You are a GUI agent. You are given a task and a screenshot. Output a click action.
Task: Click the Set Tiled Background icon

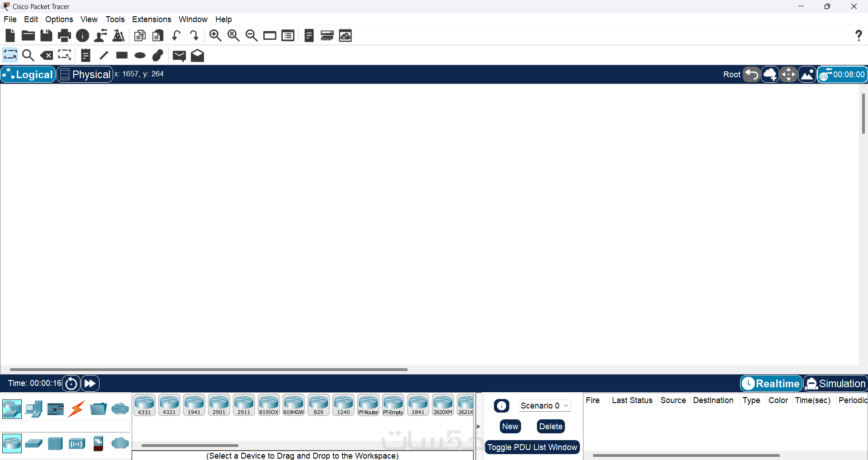807,75
